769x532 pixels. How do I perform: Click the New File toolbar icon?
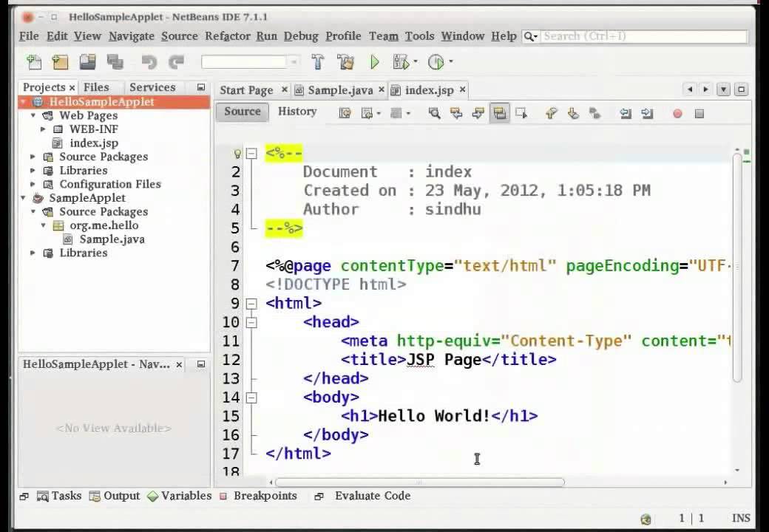pyautogui.click(x=34, y=62)
